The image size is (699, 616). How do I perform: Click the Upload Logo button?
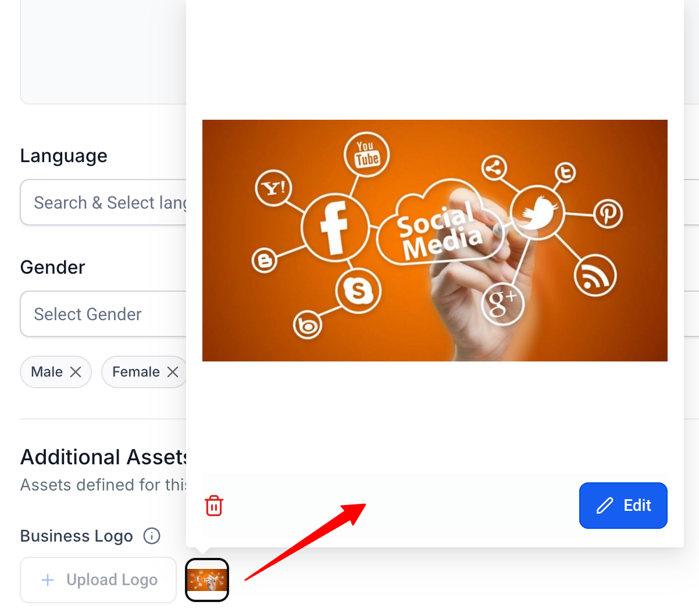(x=98, y=580)
